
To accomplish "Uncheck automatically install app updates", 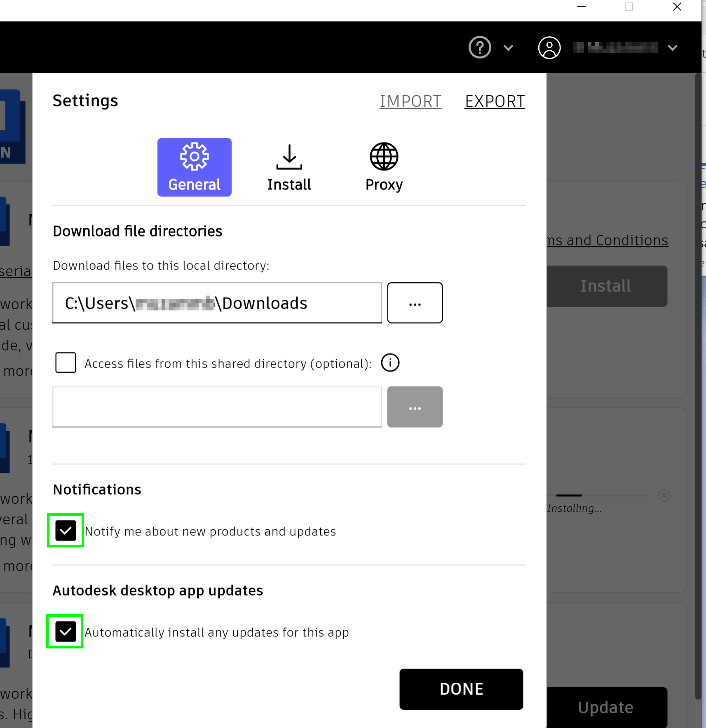I will point(66,632).
